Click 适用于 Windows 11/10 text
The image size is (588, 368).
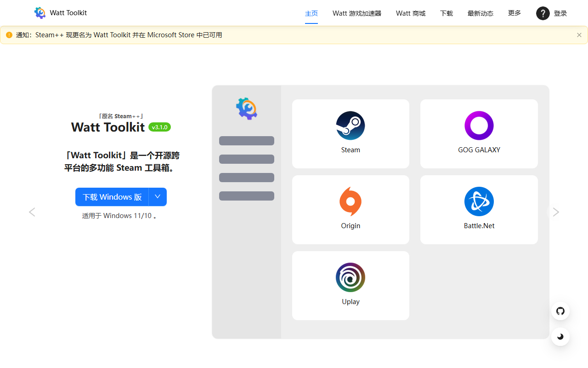(x=120, y=216)
